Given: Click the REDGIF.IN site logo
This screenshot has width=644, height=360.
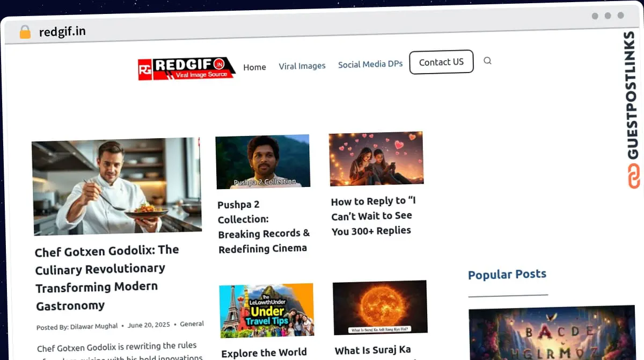Looking at the screenshot, I should pos(186,69).
